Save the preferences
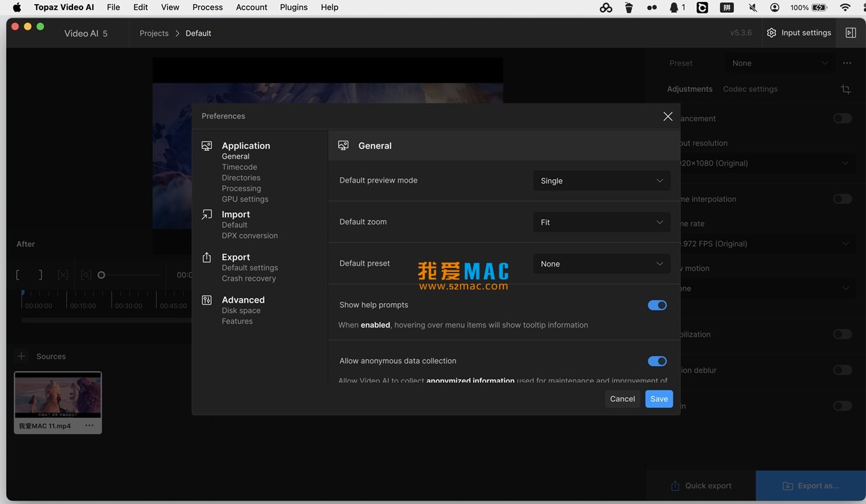866x504 pixels. click(x=659, y=399)
